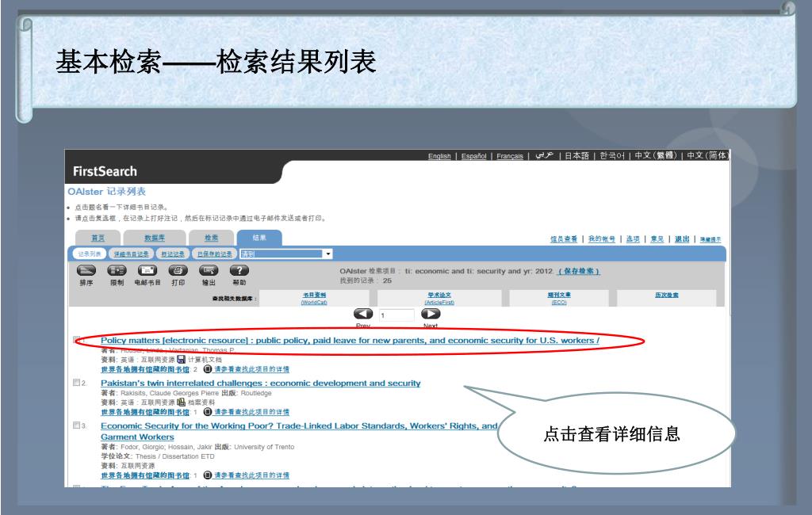
Task: Click the 电邮书目 email icon
Action: pos(147,270)
